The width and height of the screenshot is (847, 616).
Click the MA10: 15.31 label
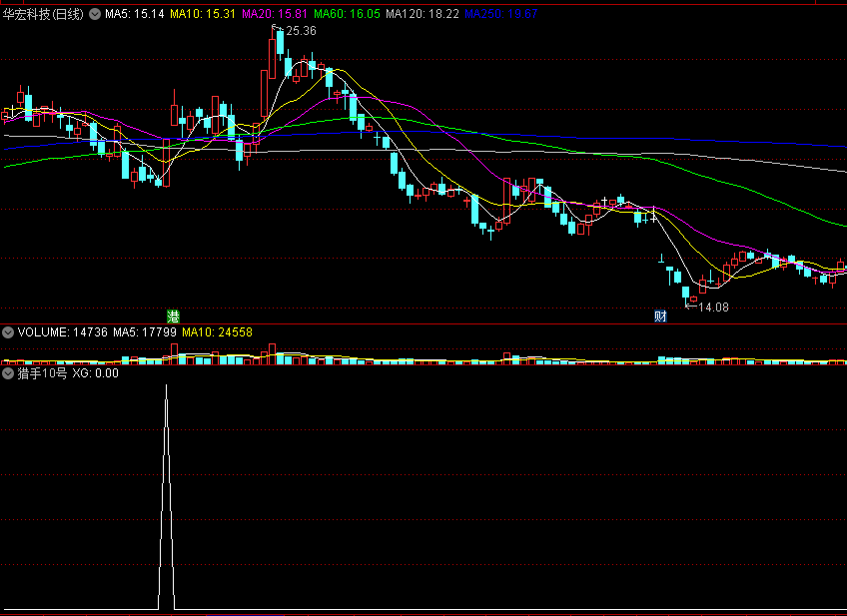[203, 14]
